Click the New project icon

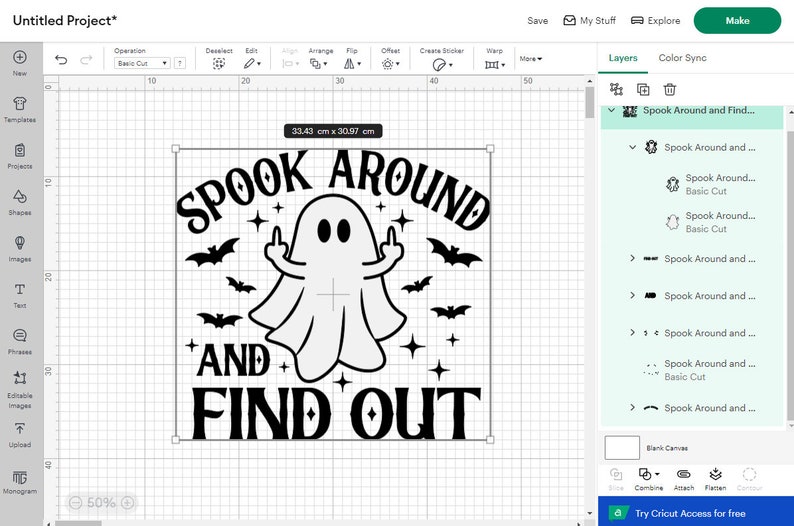point(20,57)
